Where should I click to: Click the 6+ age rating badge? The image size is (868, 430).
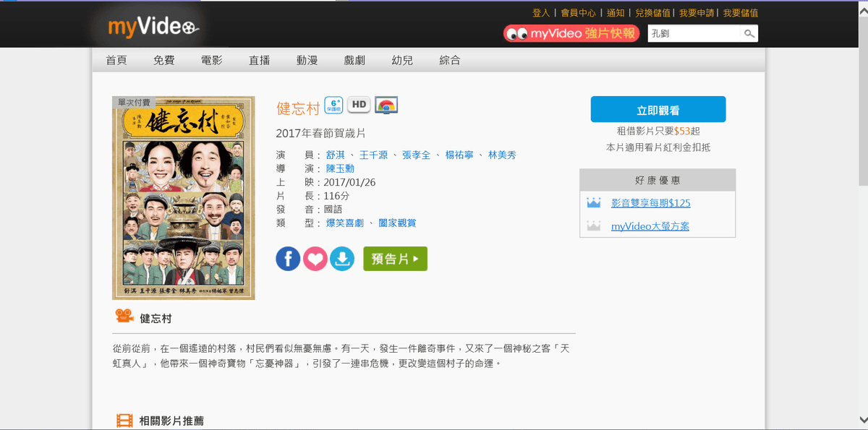click(x=333, y=106)
